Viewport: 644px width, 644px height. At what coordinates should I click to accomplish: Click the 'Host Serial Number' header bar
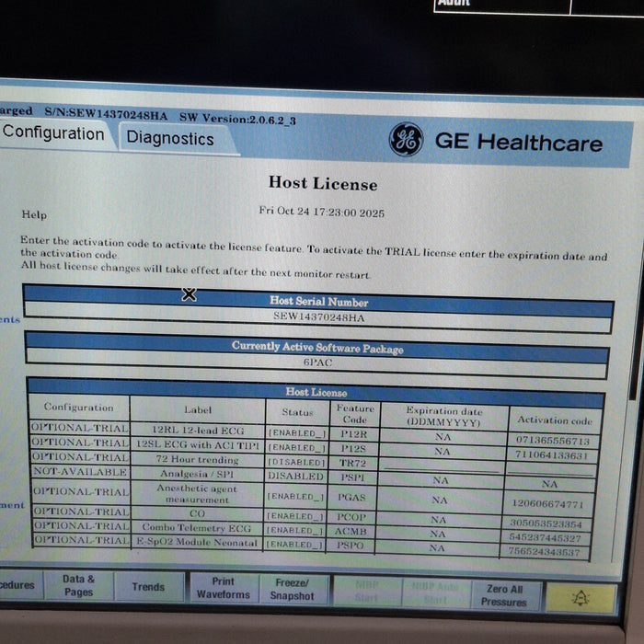tap(318, 302)
